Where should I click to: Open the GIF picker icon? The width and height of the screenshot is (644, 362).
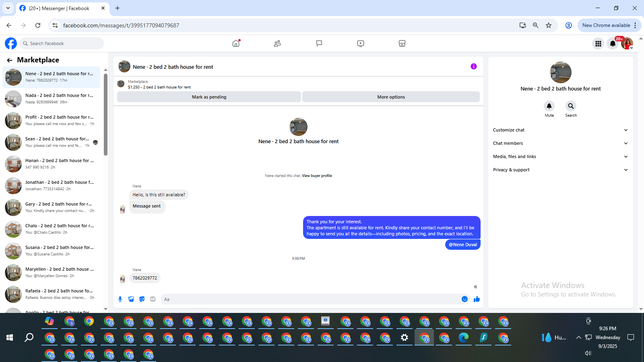click(153, 299)
